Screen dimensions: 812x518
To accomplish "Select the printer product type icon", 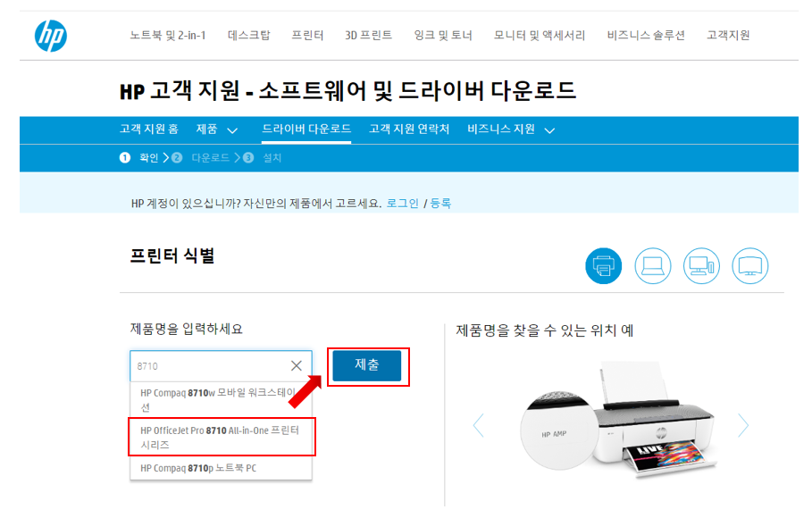I will point(603,266).
